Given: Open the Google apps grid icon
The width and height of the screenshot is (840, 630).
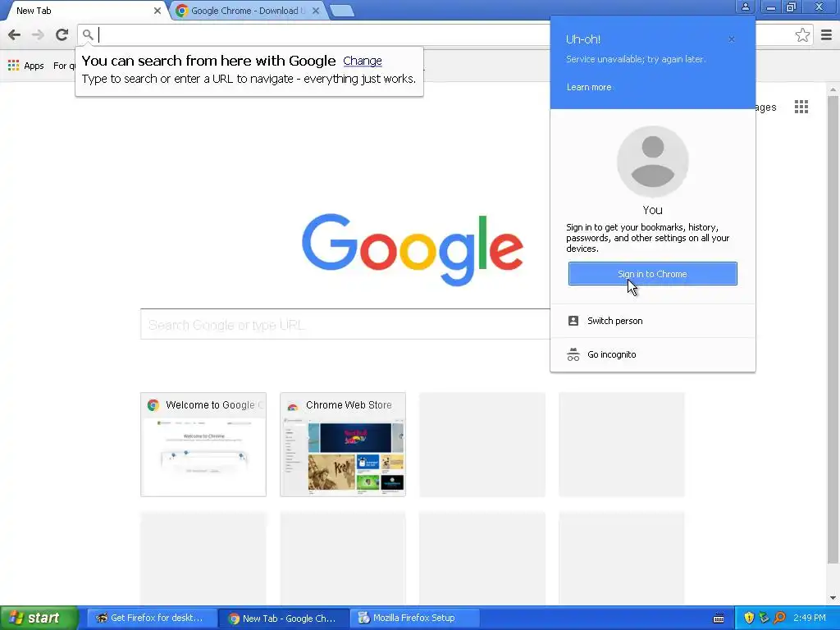Looking at the screenshot, I should 801,107.
